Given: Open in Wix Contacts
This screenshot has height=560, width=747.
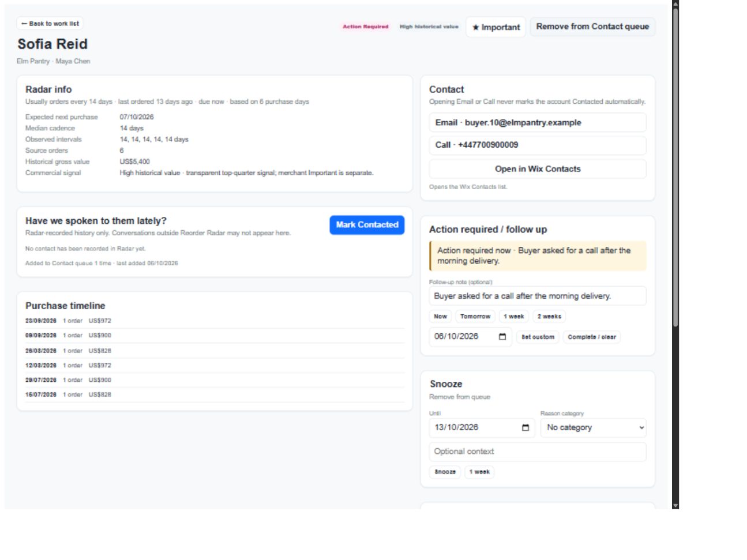Looking at the screenshot, I should point(538,169).
